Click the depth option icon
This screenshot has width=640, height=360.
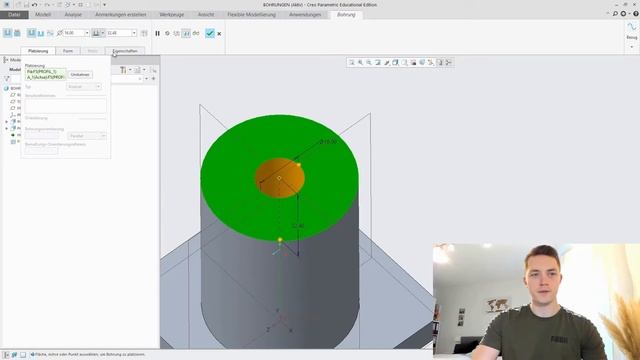point(96,33)
